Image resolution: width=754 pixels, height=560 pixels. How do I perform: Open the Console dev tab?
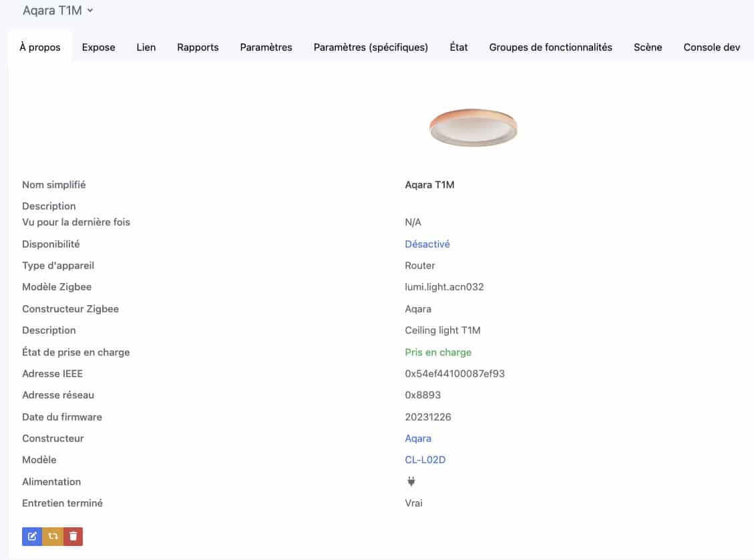click(x=712, y=47)
